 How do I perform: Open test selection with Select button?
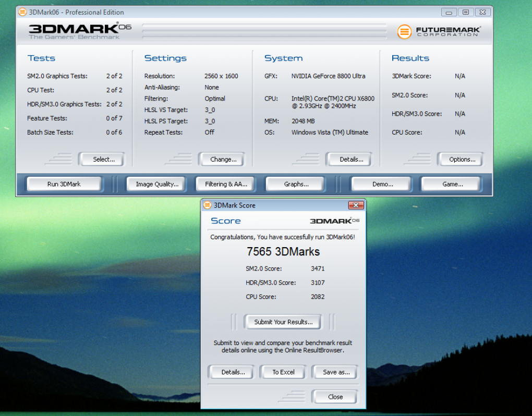click(103, 160)
